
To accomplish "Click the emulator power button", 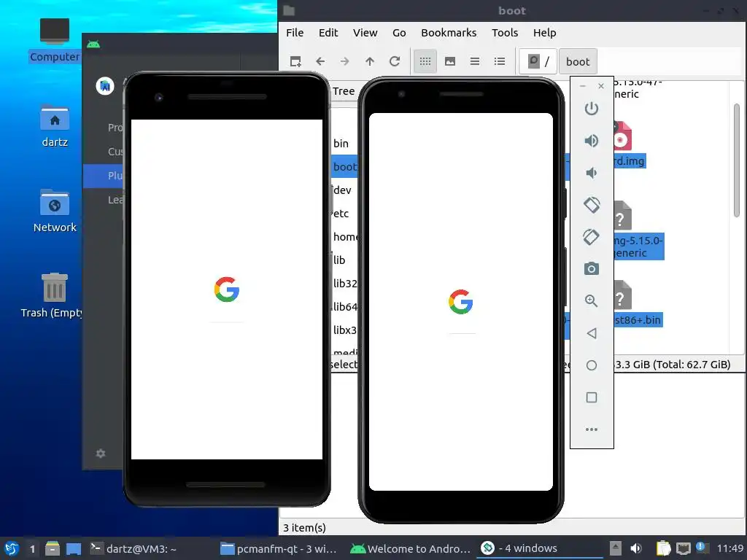I will click(591, 109).
